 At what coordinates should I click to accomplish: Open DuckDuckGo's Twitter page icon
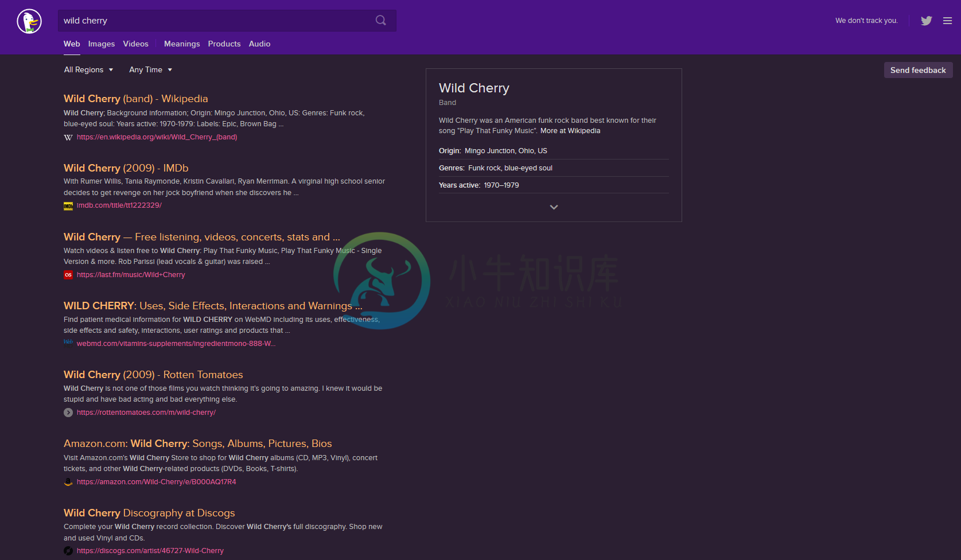click(926, 21)
